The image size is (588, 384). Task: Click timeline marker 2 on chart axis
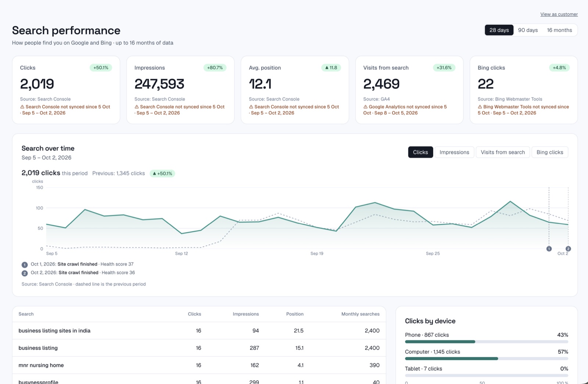pyautogui.click(x=568, y=249)
